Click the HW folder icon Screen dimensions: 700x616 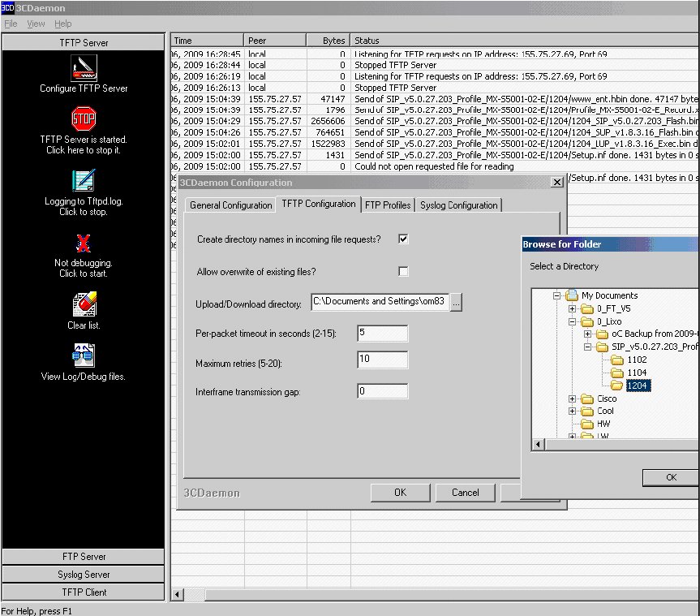587,424
